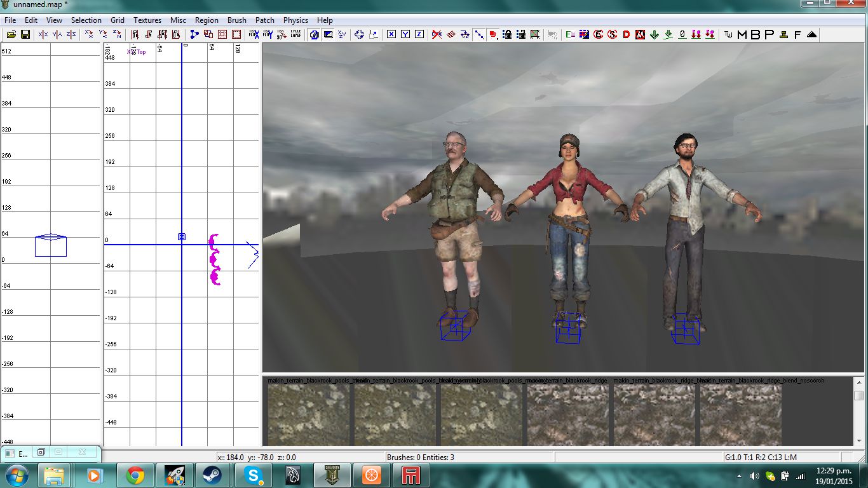Click the Save floppy disk icon
868x488 pixels.
pyautogui.click(x=25, y=34)
